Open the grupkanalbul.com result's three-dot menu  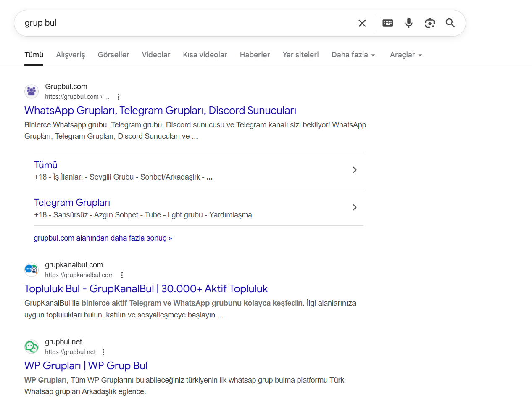coord(122,275)
